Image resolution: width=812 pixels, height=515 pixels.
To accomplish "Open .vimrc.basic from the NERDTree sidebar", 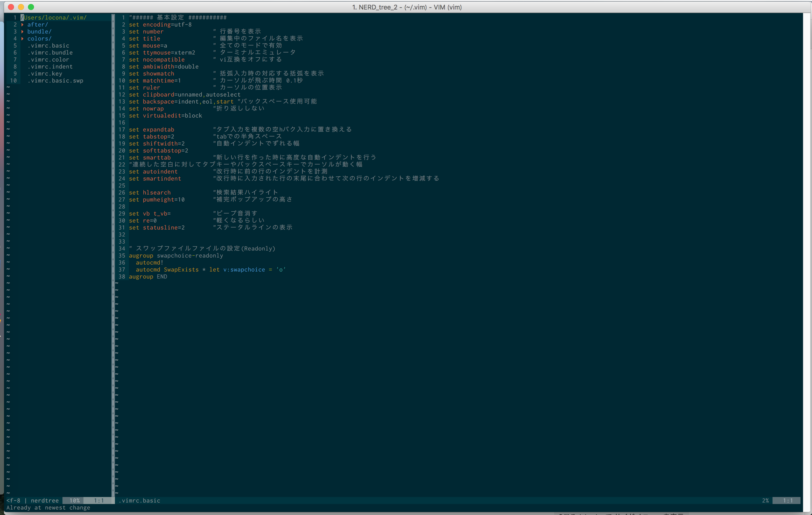I will (x=48, y=45).
